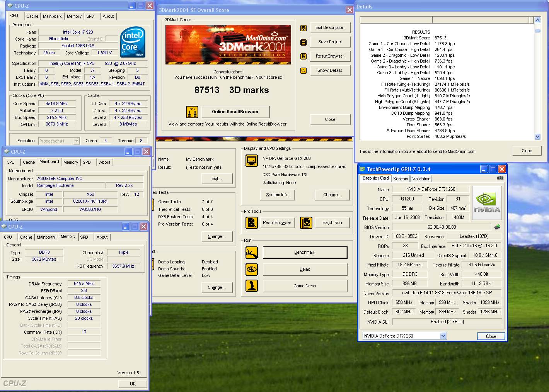Open the Processor selection dropdown in CPU-Z
The width and height of the screenshot is (549, 392).
(77, 141)
